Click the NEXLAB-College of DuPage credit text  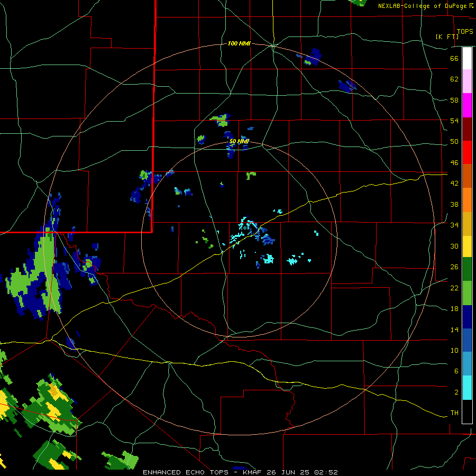(x=422, y=6)
